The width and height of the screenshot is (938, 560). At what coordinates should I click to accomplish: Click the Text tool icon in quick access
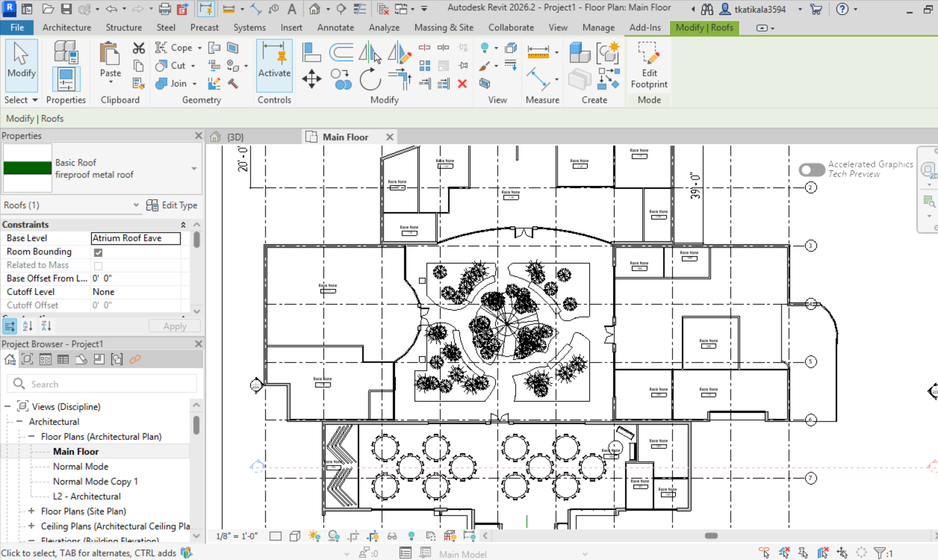(x=292, y=9)
